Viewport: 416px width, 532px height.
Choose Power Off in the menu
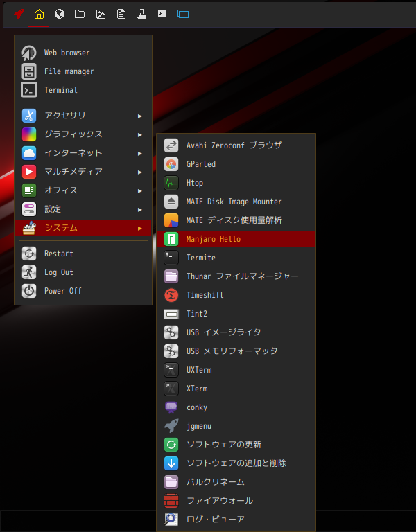click(x=83, y=291)
